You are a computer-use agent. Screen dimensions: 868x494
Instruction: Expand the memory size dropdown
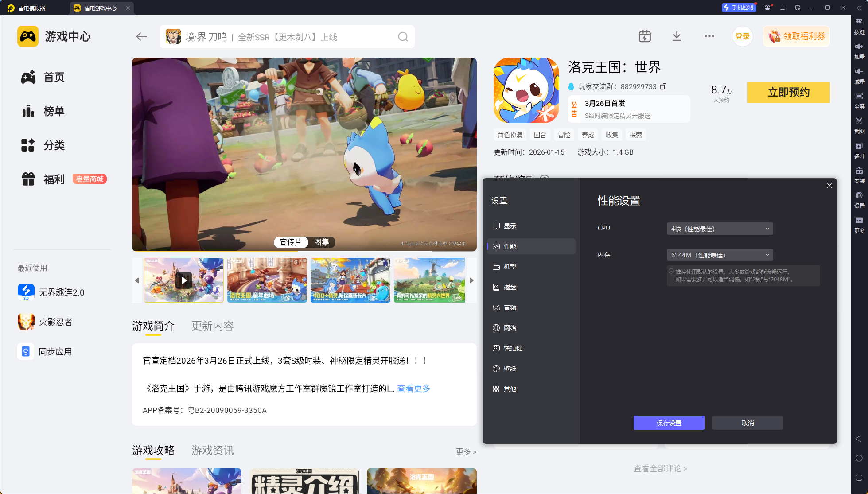coord(720,255)
